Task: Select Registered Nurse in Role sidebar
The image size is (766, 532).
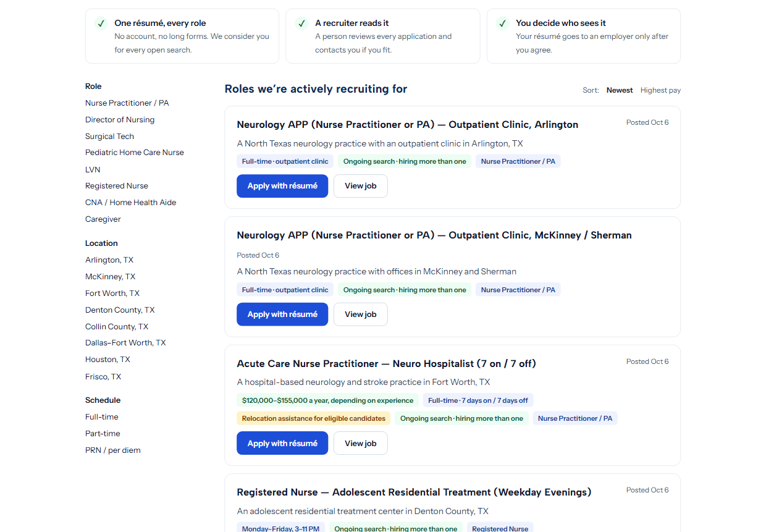Action: point(117,186)
